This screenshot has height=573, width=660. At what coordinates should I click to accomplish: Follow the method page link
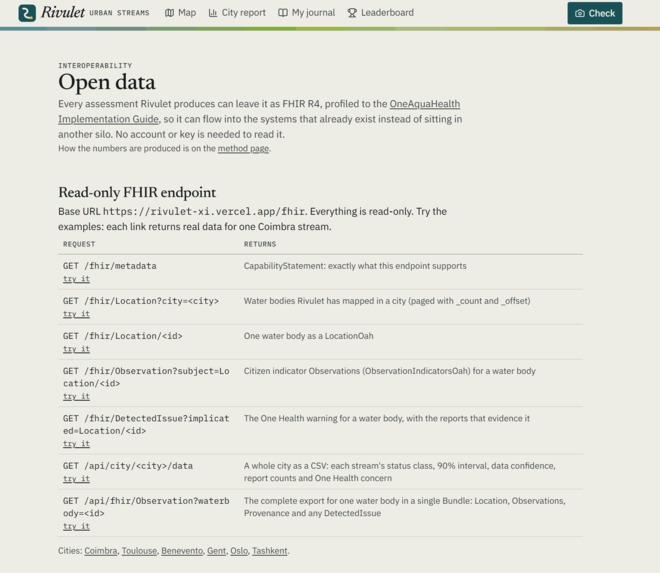point(243,149)
